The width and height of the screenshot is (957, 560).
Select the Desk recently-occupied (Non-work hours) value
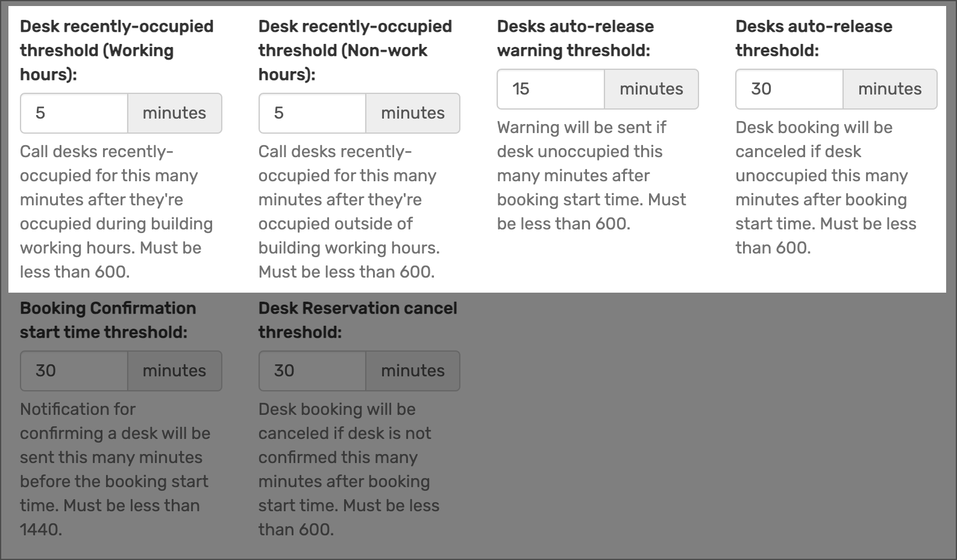coord(311,113)
